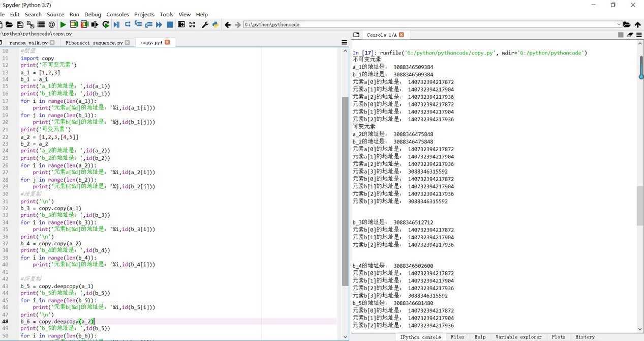The height and width of the screenshot is (341, 644).
Task: Open the View menu
Action: click(185, 14)
